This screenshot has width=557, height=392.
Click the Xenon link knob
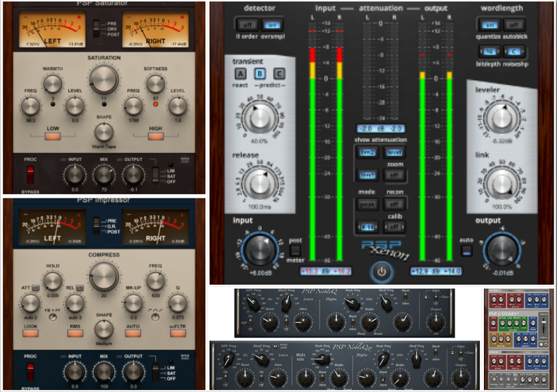pos(502,184)
